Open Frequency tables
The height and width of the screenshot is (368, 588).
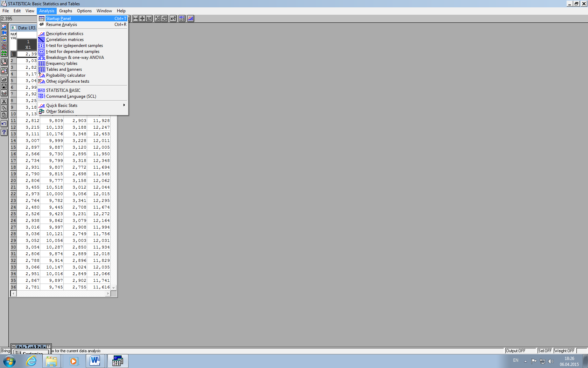[x=83, y=63]
